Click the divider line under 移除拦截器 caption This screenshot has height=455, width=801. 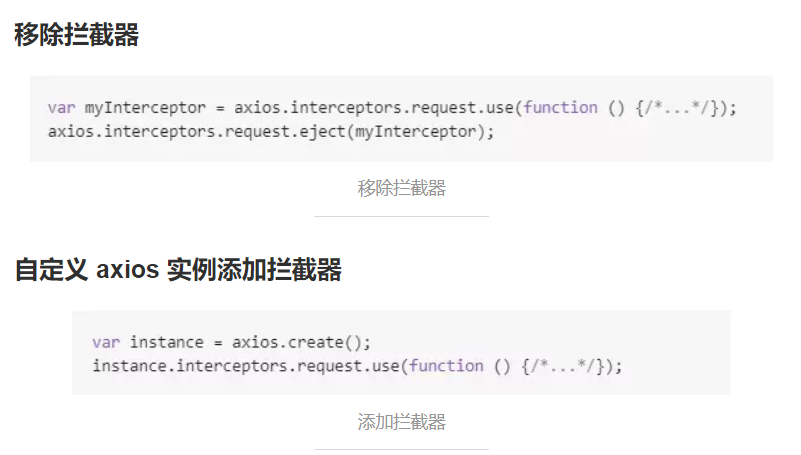coord(401,216)
